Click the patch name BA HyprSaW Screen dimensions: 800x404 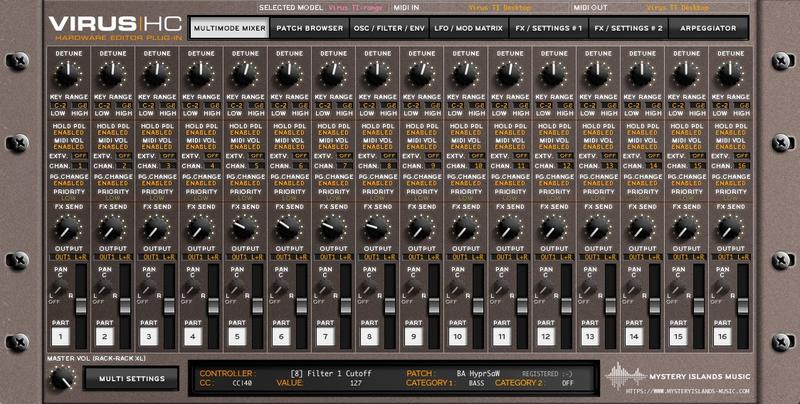tap(479, 373)
